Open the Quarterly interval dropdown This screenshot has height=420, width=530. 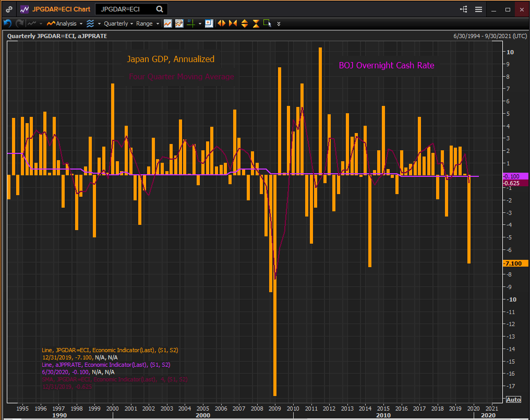pos(118,23)
